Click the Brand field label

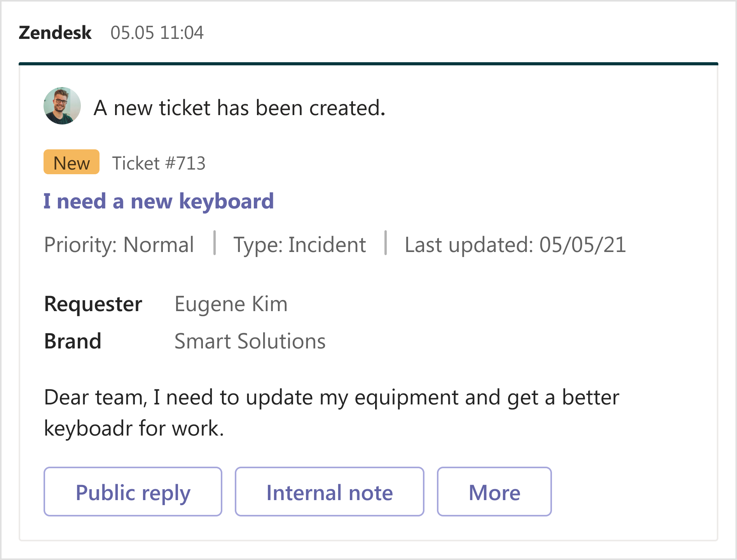pyautogui.click(x=73, y=341)
